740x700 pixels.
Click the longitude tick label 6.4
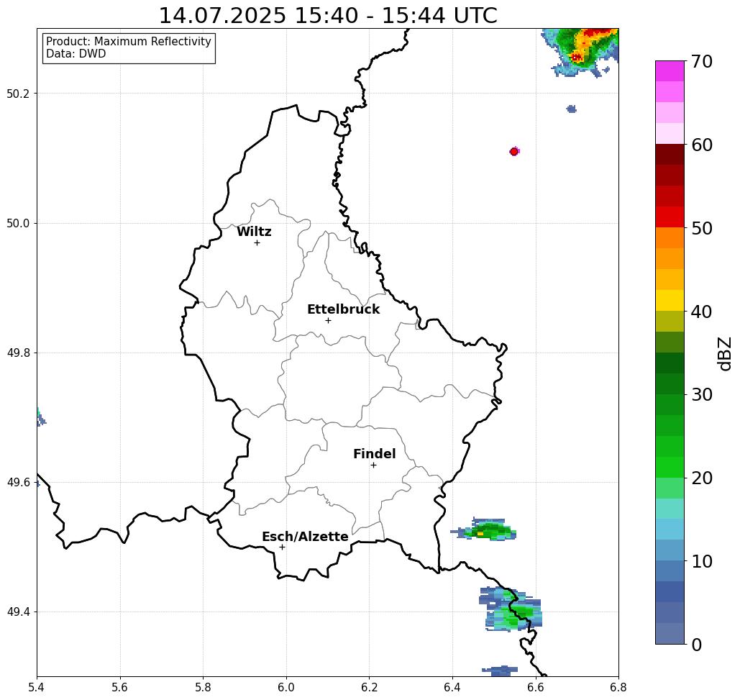(452, 688)
